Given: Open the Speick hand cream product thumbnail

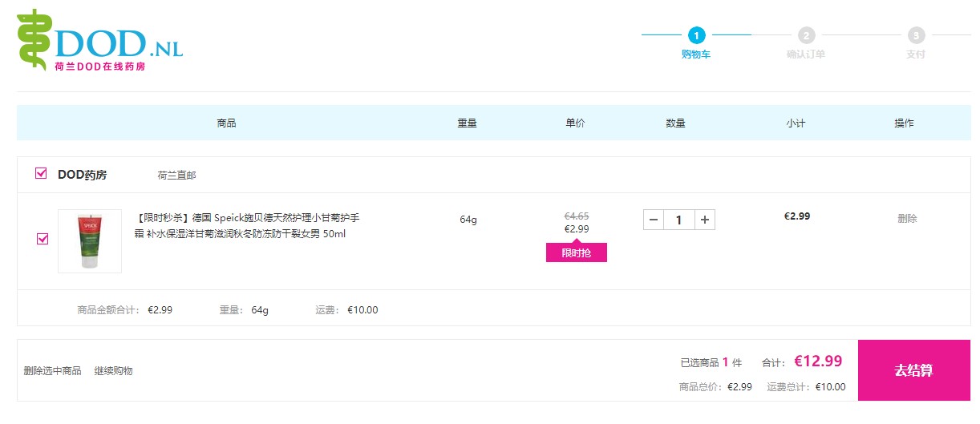Looking at the screenshot, I should click(x=90, y=241).
